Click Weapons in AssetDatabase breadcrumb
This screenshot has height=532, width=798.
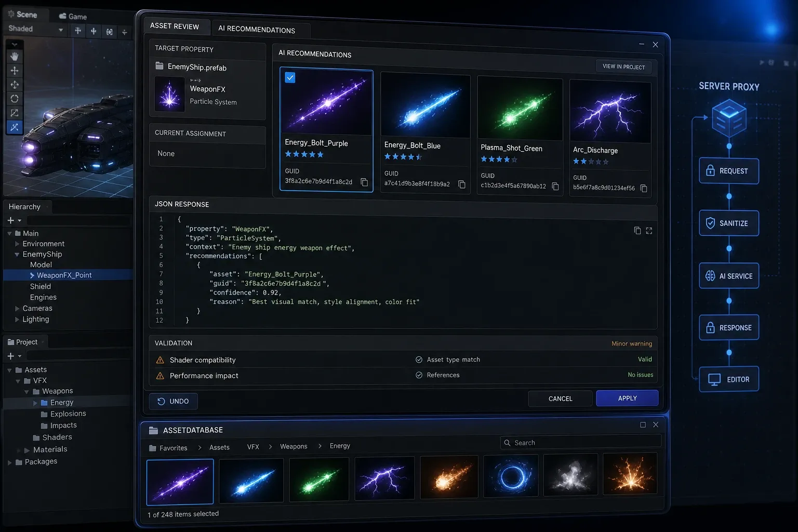tap(294, 446)
